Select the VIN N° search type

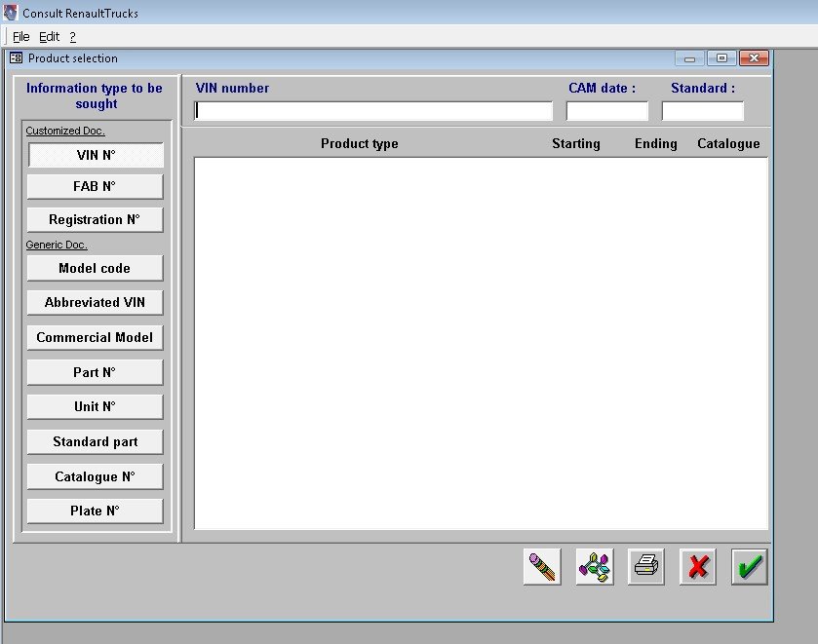(96, 156)
